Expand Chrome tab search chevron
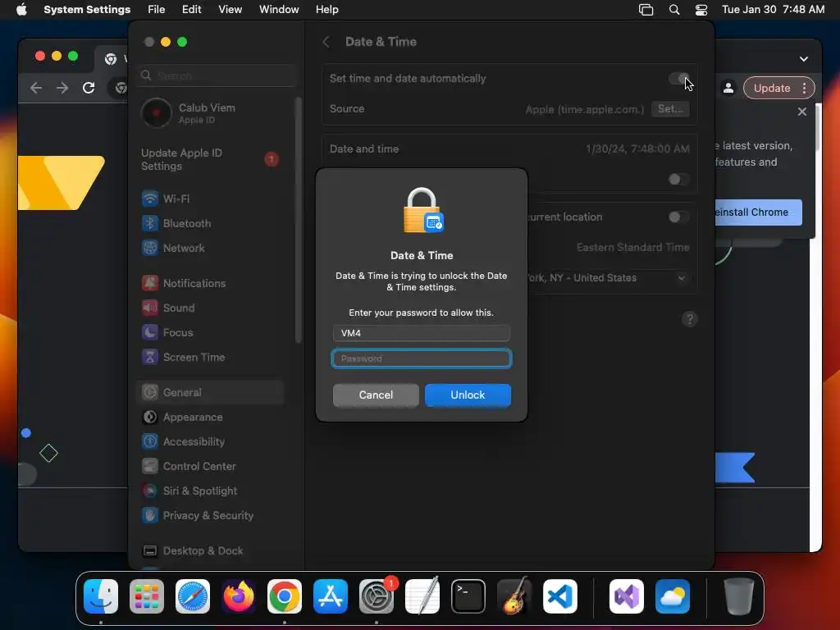840x630 pixels. tap(804, 59)
